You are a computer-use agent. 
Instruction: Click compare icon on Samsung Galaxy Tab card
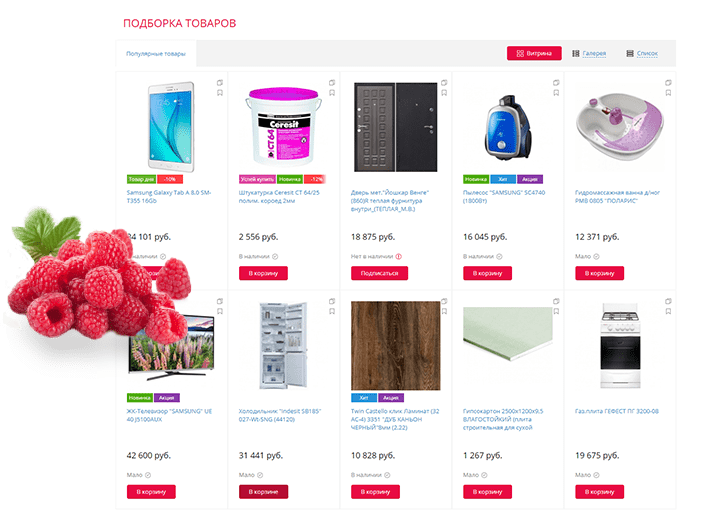[220, 83]
